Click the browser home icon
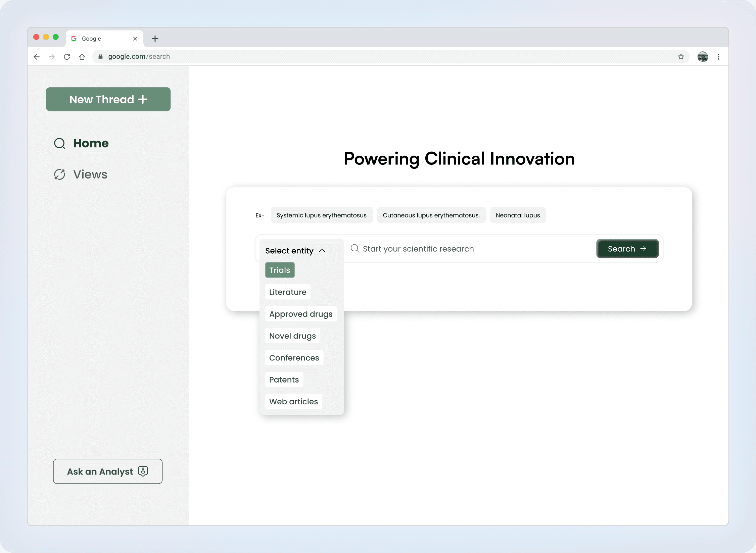Image resolution: width=756 pixels, height=553 pixels. click(x=82, y=57)
